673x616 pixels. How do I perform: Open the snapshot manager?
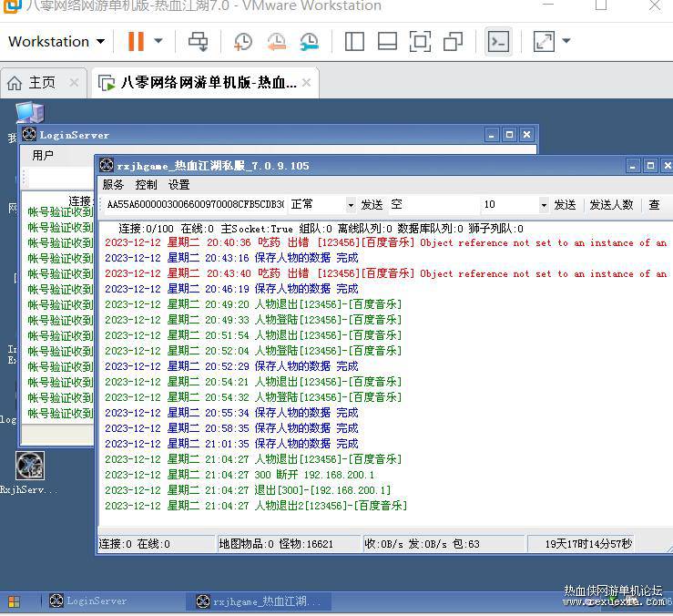click(x=309, y=42)
